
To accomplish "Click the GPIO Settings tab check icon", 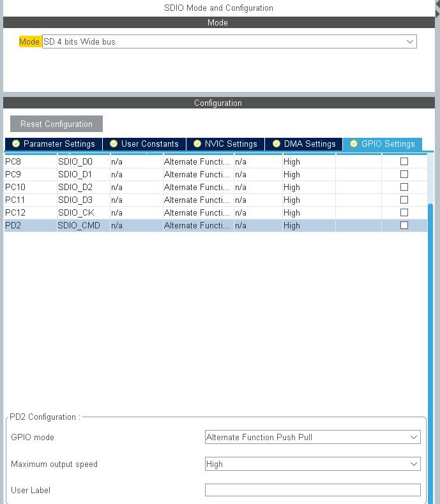I will click(354, 144).
